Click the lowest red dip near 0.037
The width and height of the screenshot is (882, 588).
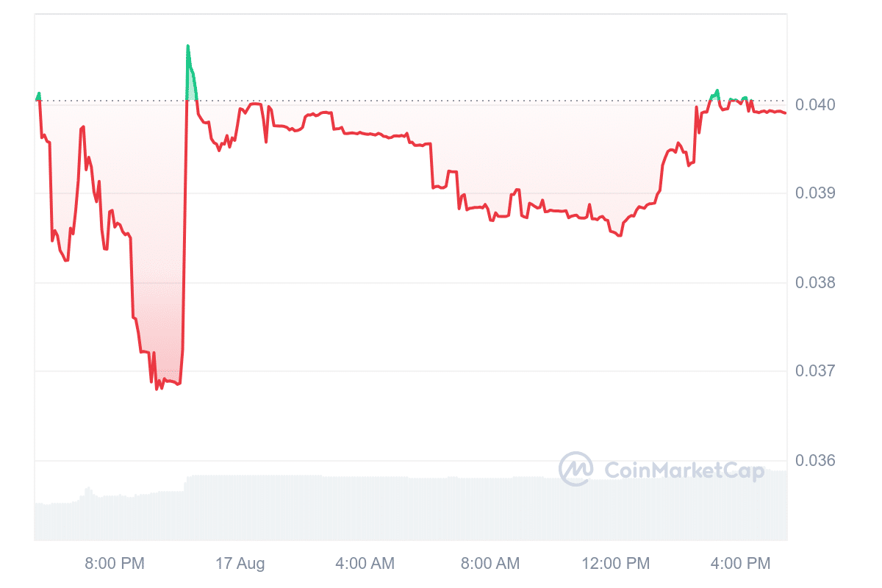(157, 388)
